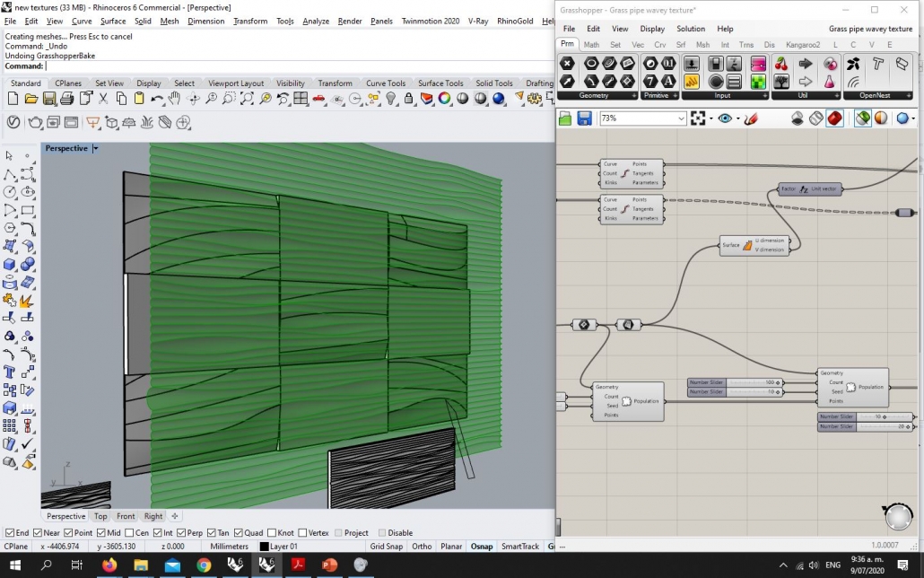Click the Undo arrow in Rhino toolbar
This screenshot has width=924, height=578.
pyautogui.click(x=157, y=99)
